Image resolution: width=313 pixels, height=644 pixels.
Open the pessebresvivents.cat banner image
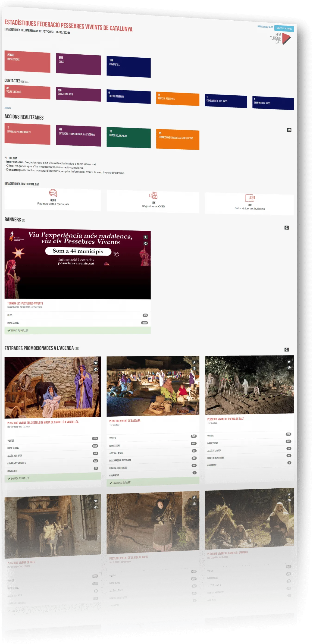(78, 264)
